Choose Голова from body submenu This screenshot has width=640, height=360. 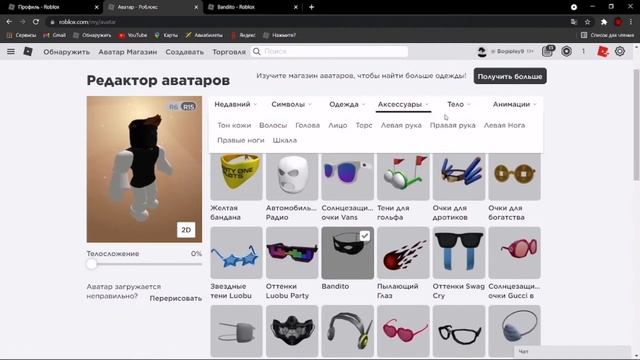[x=307, y=125]
